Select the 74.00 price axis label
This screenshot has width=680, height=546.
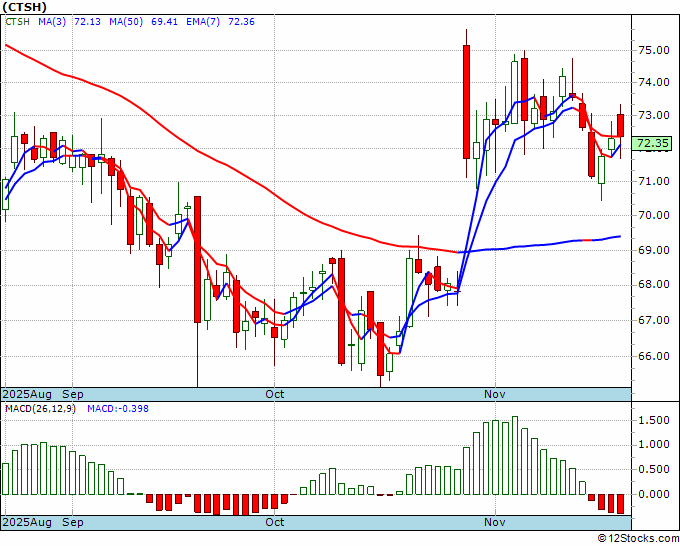(654, 82)
